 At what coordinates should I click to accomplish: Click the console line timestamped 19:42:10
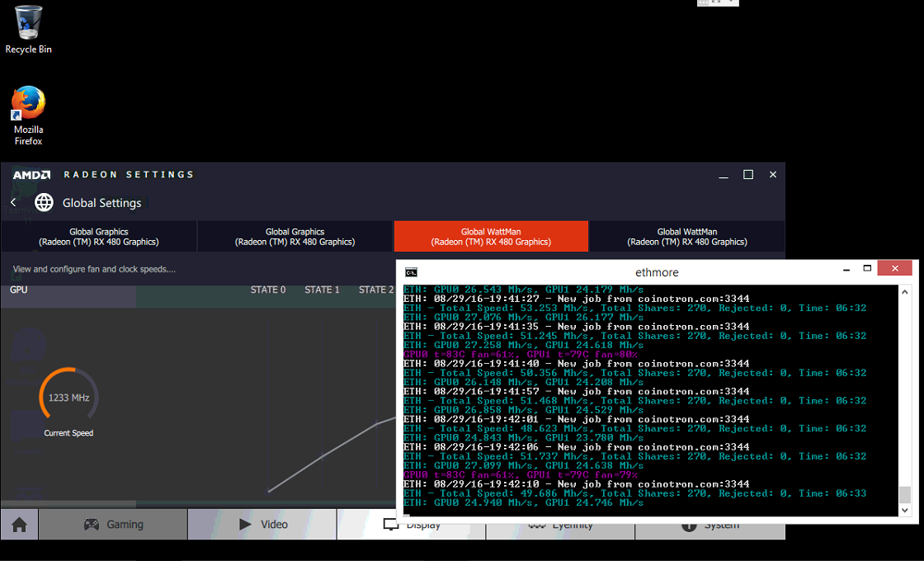point(577,484)
